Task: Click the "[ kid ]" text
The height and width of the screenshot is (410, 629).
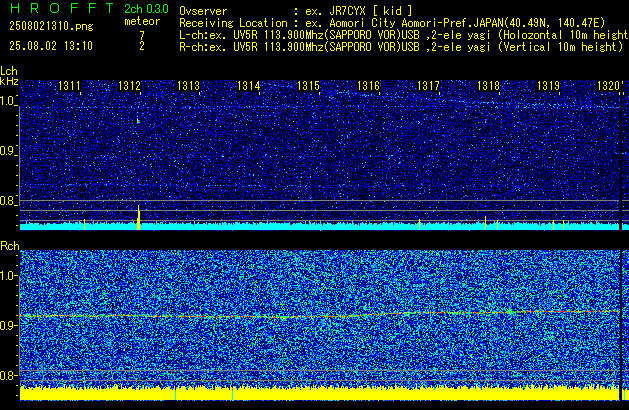Action: [x=392, y=11]
